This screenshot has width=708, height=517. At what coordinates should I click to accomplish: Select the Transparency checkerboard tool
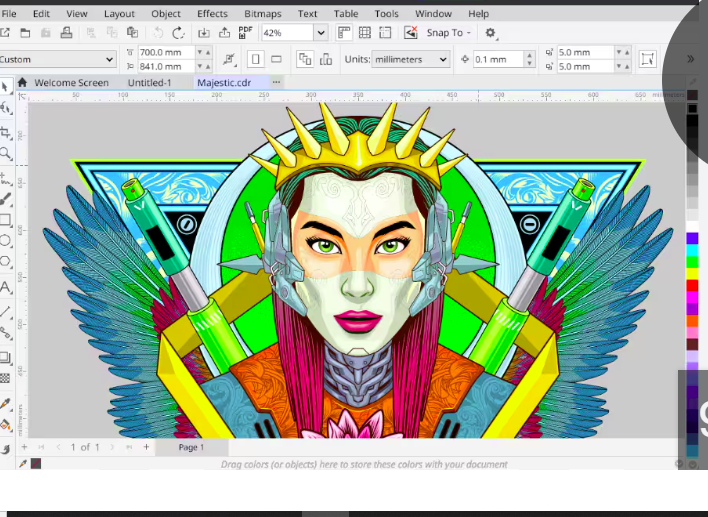(5, 378)
